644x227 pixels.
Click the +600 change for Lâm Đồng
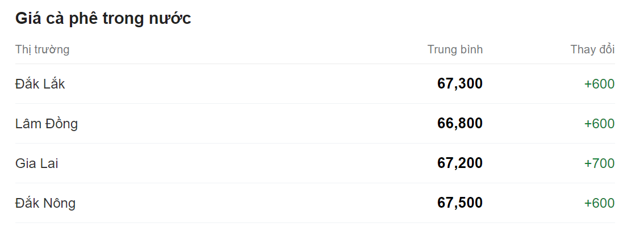point(599,124)
